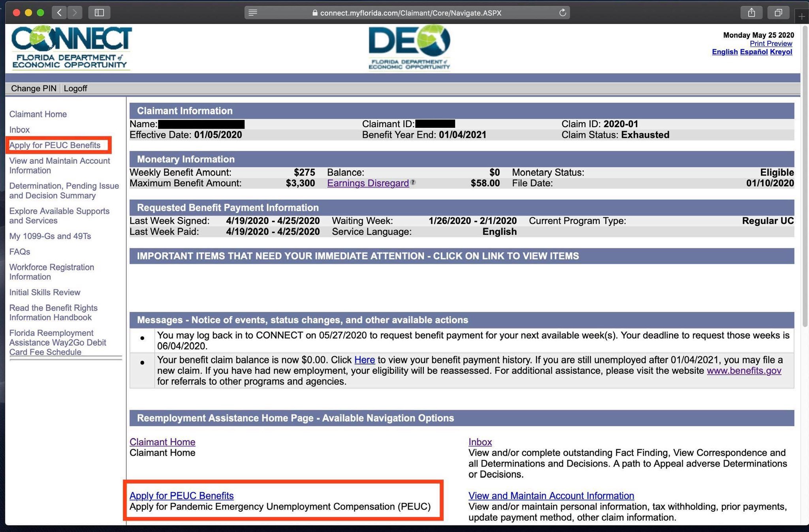Viewport: 809px width, 532px height.
Task: Switch language to English
Action: coord(724,52)
